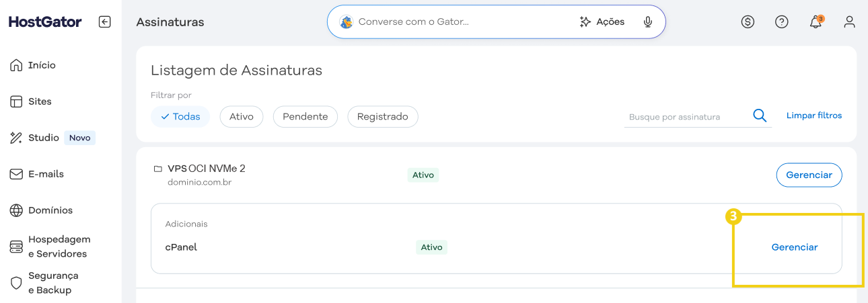This screenshot has width=868, height=303.
Task: Click the microphone icon in the Gator bar
Action: [648, 22]
